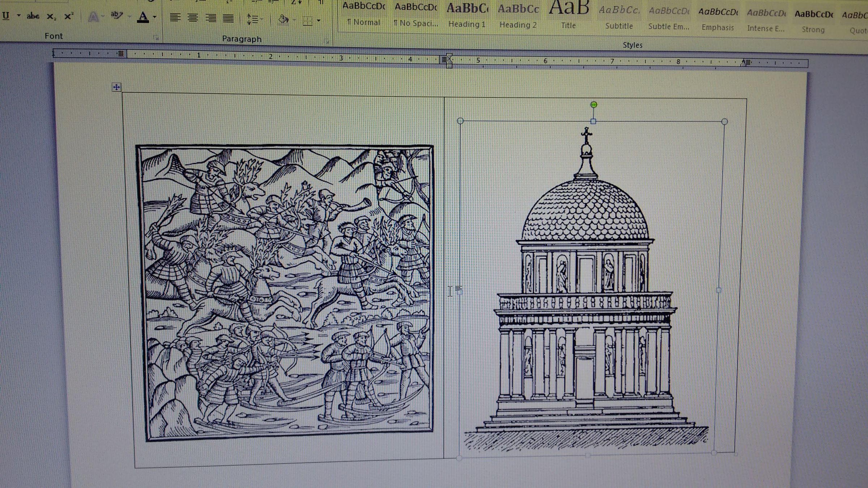Image resolution: width=868 pixels, height=488 pixels.
Task: Open borders dropdown arrow
Action: coord(319,21)
